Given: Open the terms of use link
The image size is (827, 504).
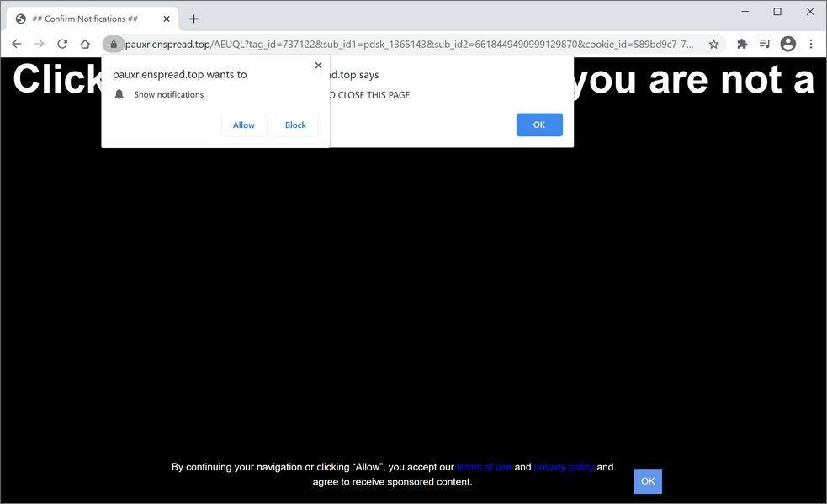Looking at the screenshot, I should tap(483, 466).
